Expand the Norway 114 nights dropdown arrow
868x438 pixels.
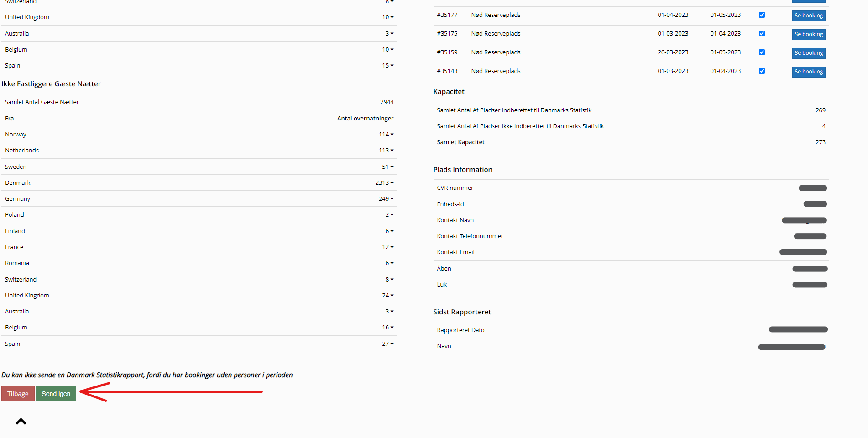392,135
